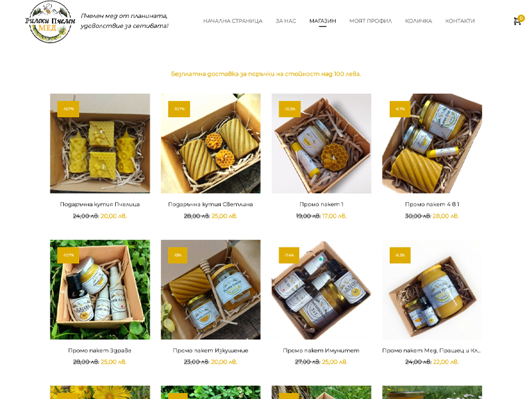Click the -8.3% discount badge
Viewport: 532px width, 399px height.
[x=400, y=255]
